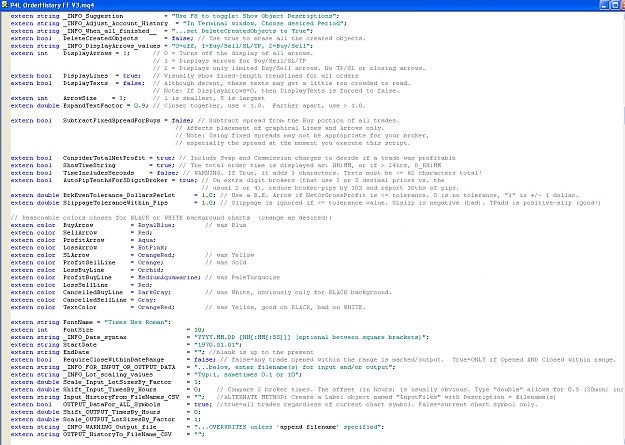Click the TimeIncludesSeconds variable name
This screenshot has height=445, width=625.
click(x=98, y=173)
